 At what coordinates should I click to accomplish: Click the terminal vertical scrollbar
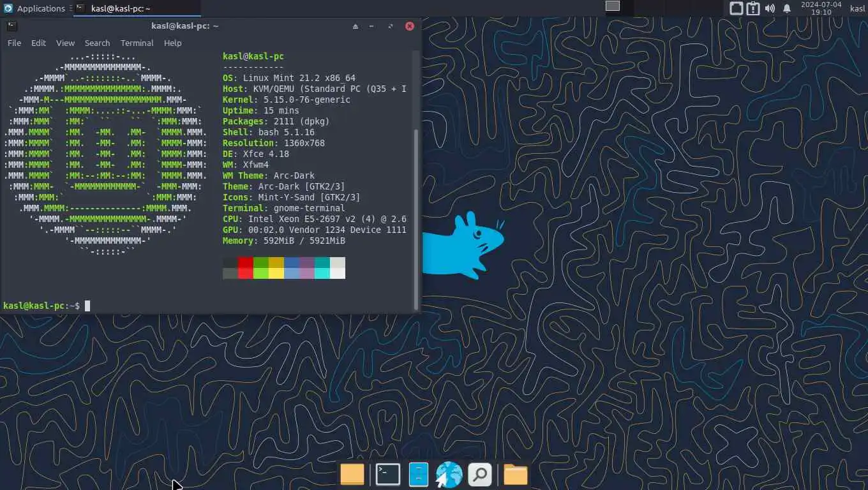(417, 220)
